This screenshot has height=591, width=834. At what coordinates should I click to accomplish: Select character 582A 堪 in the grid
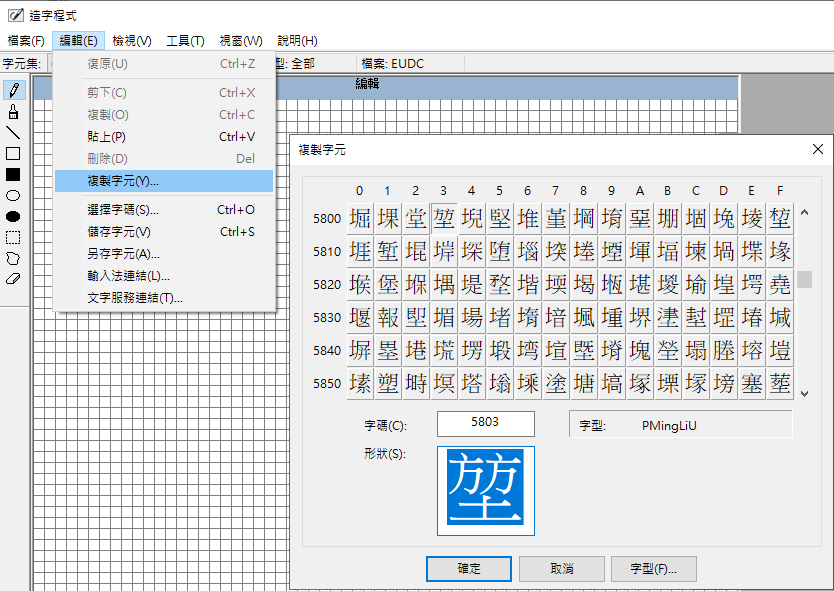[640, 284]
